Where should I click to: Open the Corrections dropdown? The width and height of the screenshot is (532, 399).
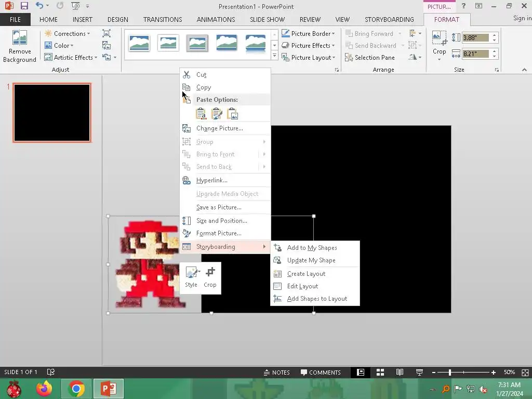(67, 34)
